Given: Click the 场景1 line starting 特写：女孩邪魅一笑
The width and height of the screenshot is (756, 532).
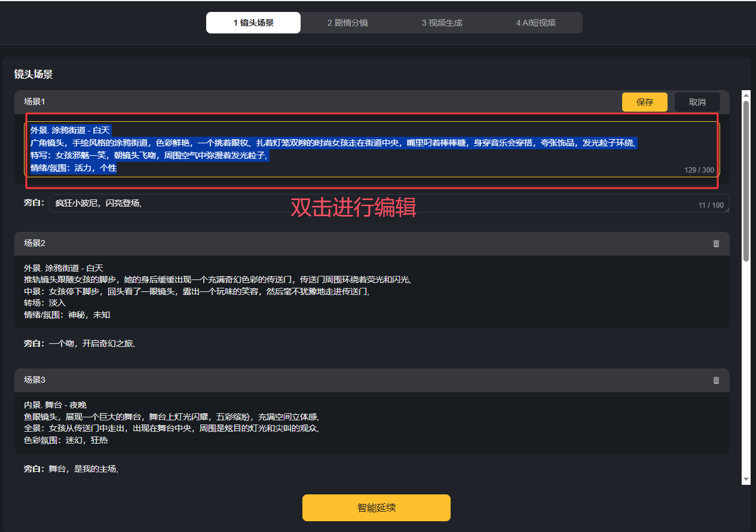Looking at the screenshot, I should click(149, 155).
